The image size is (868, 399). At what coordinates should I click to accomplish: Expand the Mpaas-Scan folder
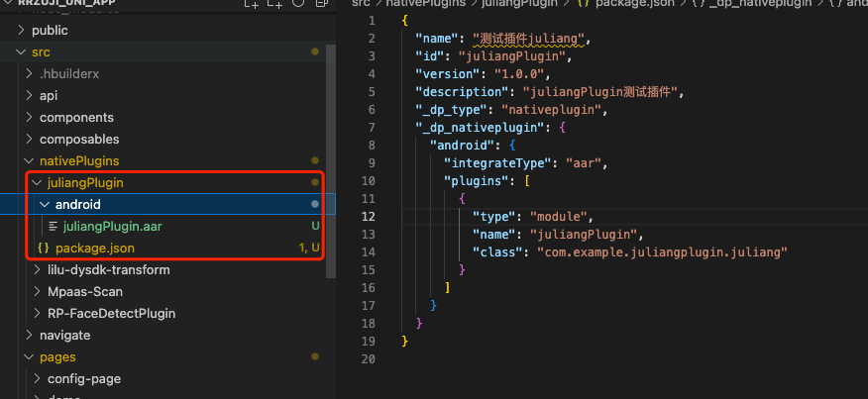tap(38, 291)
